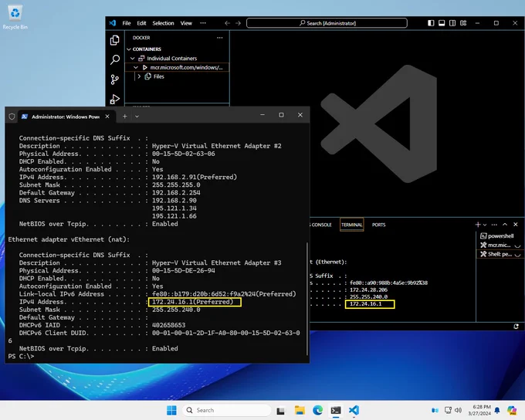Select the powershell terminal in the list

500,235
